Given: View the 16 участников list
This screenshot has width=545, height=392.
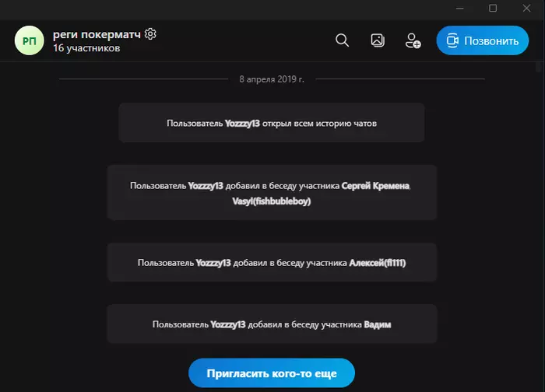Looking at the screenshot, I should click(86, 48).
